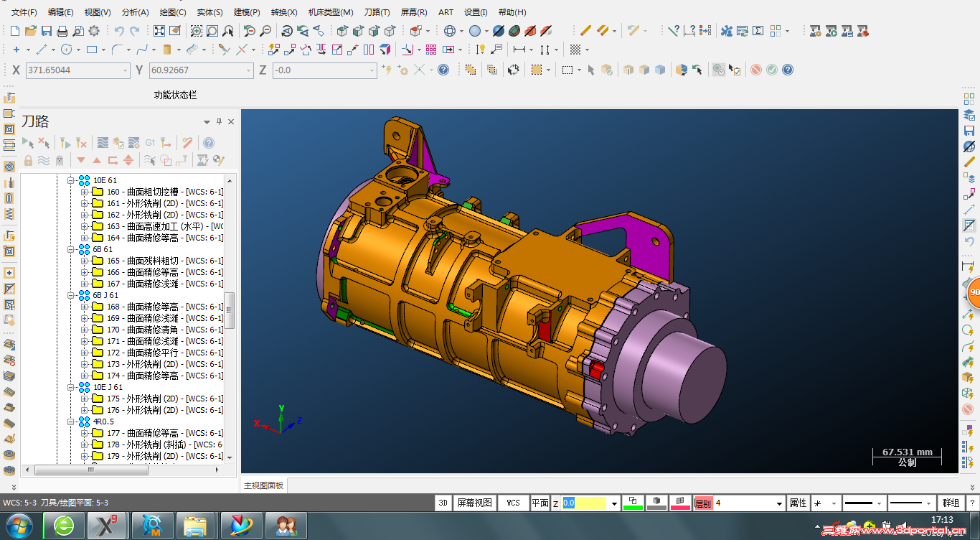Click the Fit to screen icon
Screen dimensions: 980x540
pyautogui.click(x=159, y=31)
